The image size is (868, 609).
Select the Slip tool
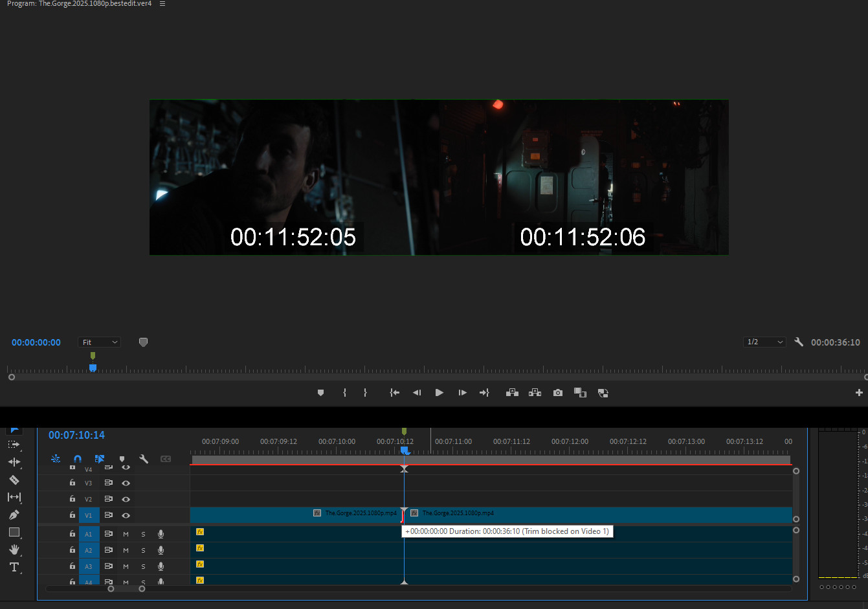(14, 497)
